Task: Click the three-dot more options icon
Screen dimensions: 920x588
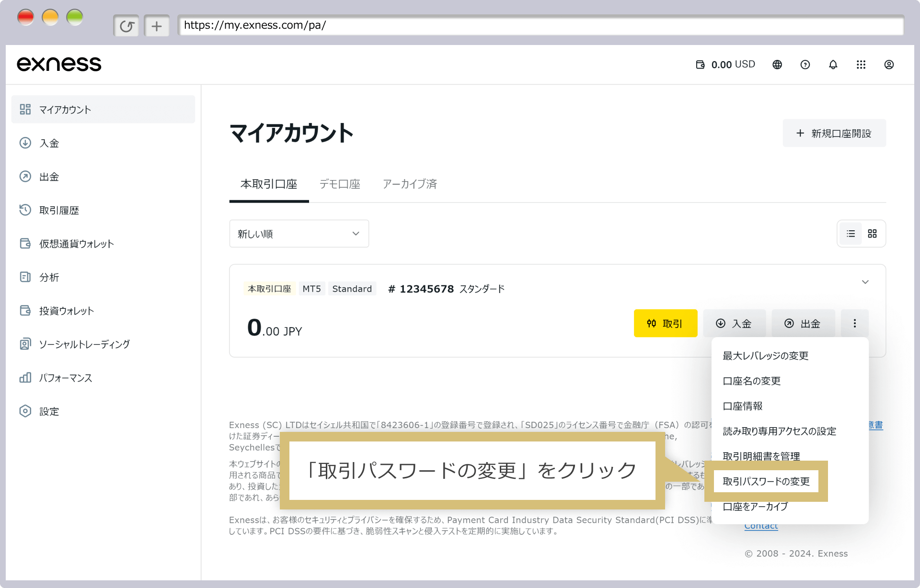Action: 855,323
